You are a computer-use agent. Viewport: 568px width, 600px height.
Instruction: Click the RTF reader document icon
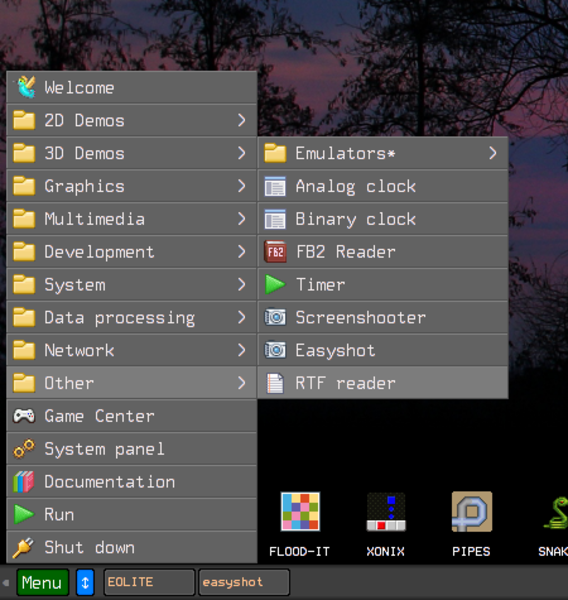pyautogui.click(x=275, y=383)
